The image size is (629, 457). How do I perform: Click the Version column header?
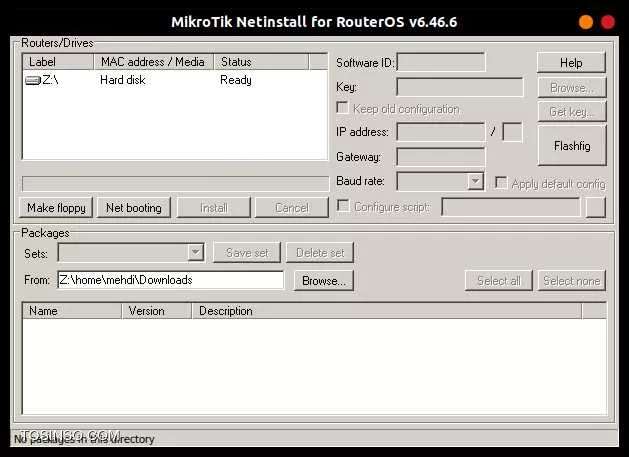157,311
